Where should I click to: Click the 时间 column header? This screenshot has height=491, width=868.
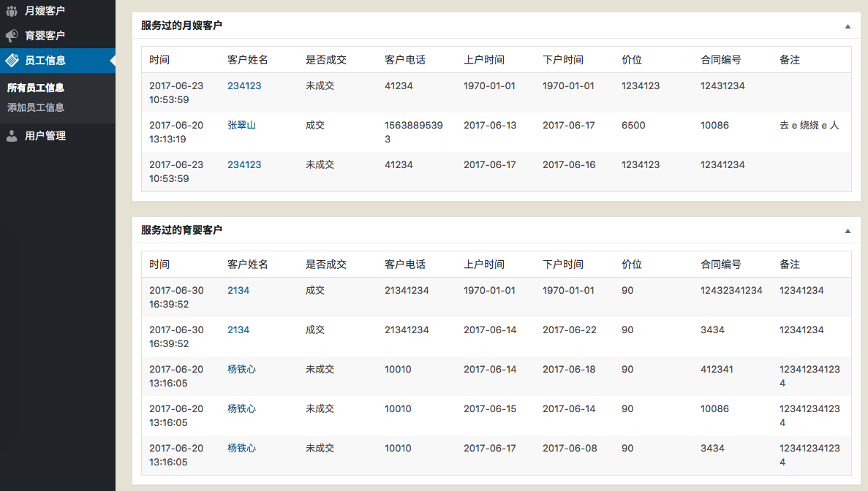coord(159,60)
